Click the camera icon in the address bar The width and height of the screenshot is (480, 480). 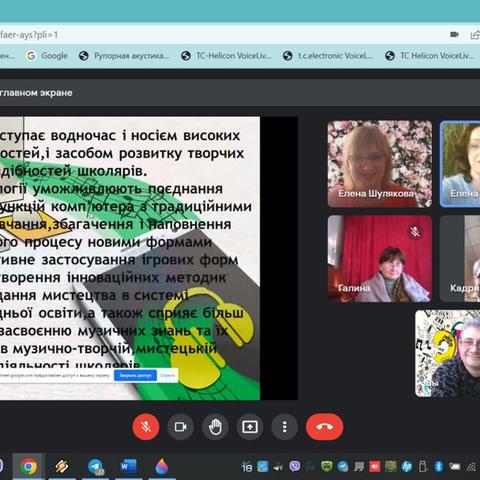pyautogui.click(x=454, y=35)
